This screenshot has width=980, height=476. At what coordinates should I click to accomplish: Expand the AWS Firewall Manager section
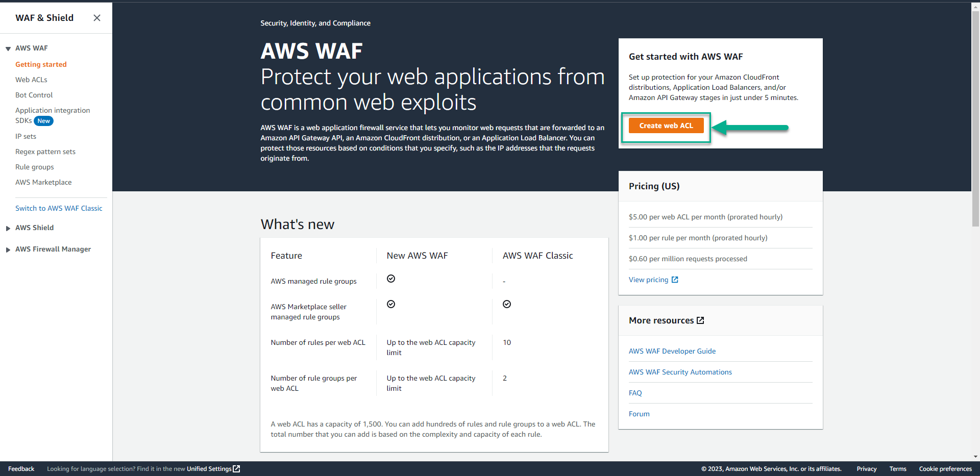7,249
